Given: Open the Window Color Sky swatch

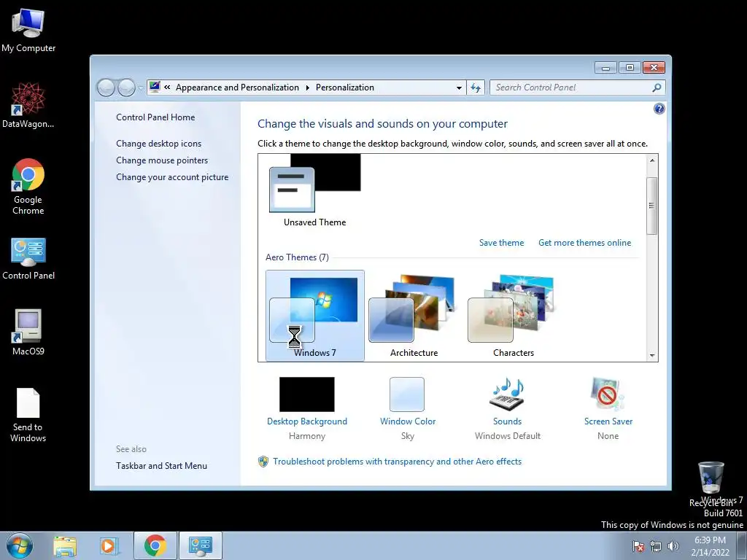Looking at the screenshot, I should (x=407, y=394).
